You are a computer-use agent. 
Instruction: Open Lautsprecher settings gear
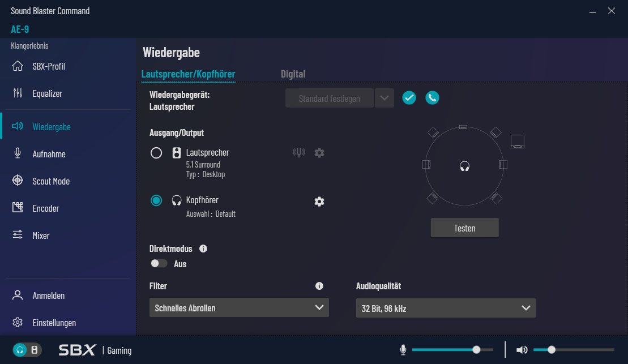coord(319,153)
